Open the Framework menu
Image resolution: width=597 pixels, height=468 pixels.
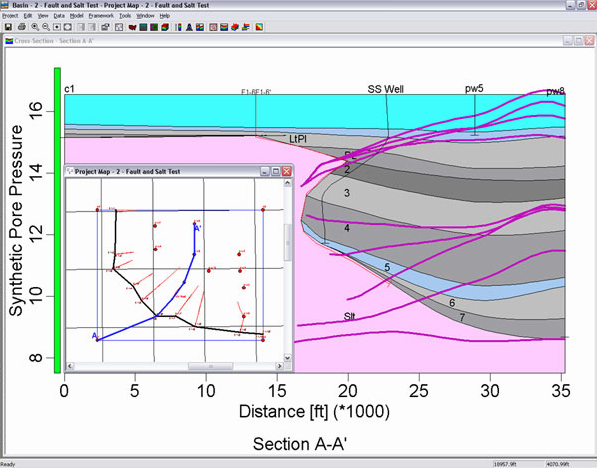pyautogui.click(x=101, y=16)
